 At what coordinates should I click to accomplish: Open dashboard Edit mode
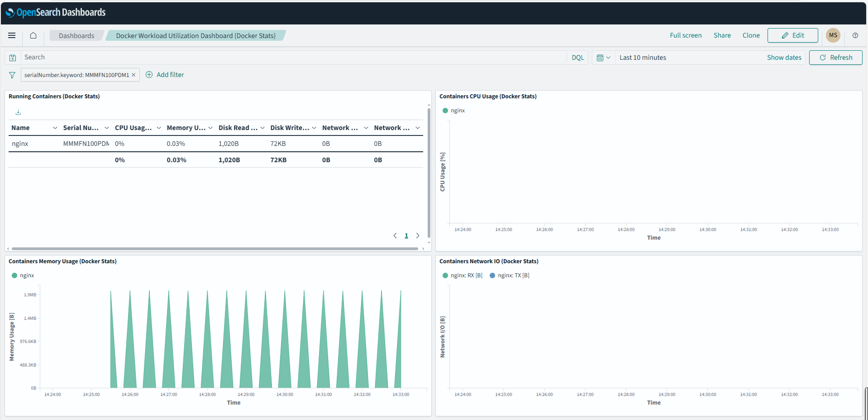pyautogui.click(x=792, y=35)
